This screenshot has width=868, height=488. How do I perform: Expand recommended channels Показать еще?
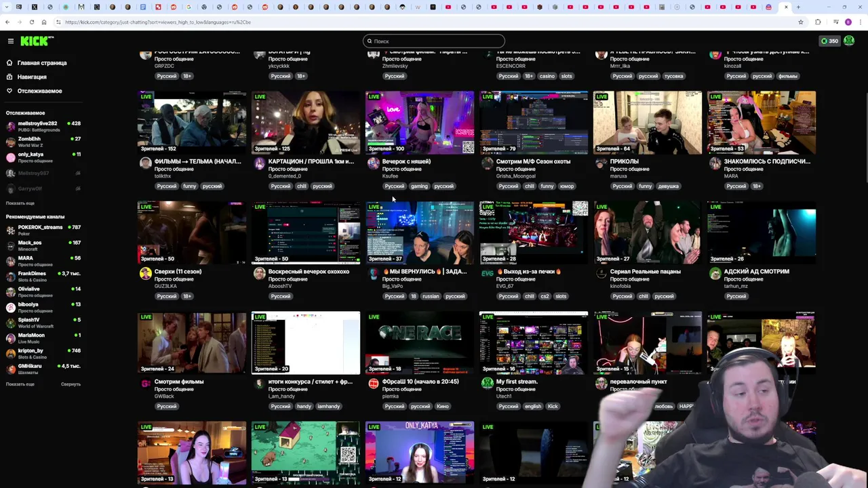coord(20,384)
